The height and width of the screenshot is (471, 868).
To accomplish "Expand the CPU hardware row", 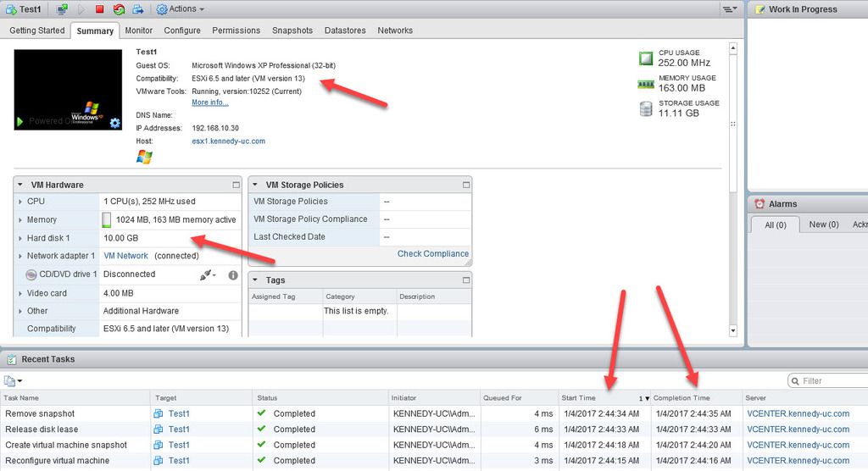I will point(20,202).
